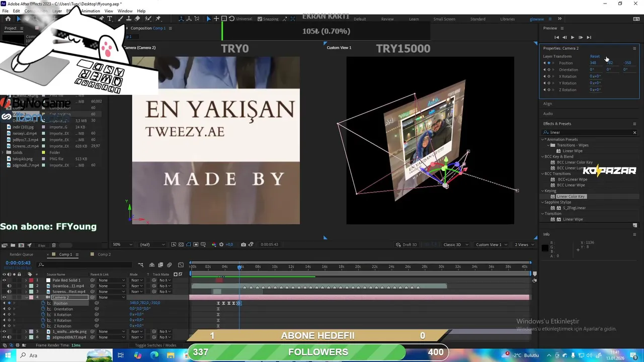Open the File menu
The image size is (644, 362).
click(x=6, y=11)
